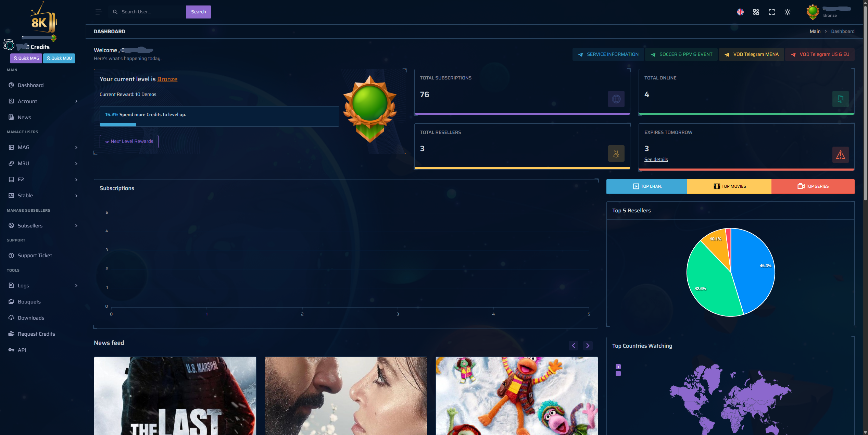Open the apps grid icon
The height and width of the screenshot is (435, 868).
pos(756,12)
